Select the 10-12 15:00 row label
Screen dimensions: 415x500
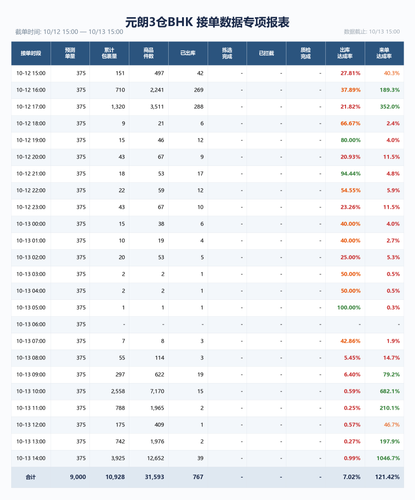pos(31,73)
